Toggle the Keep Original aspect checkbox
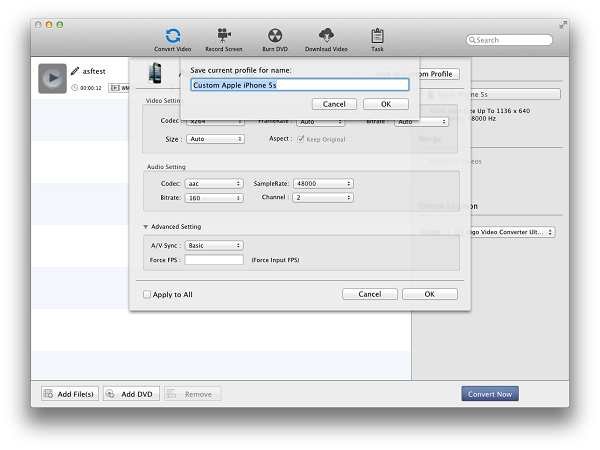Viewport: 600px width, 450px height. [301, 139]
